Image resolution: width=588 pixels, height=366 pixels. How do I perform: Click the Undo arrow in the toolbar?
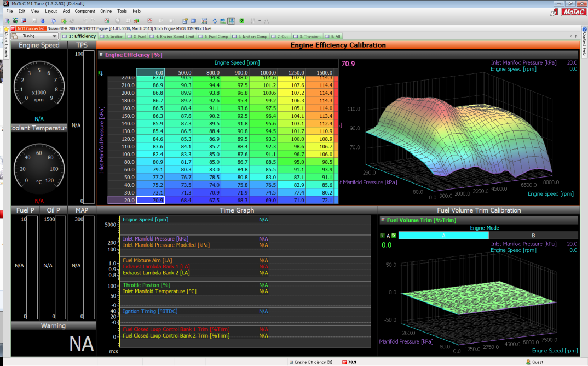85,21
